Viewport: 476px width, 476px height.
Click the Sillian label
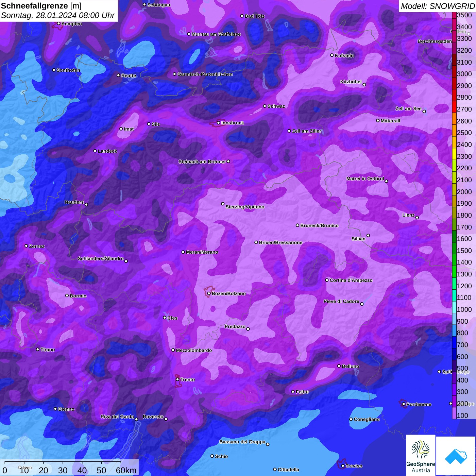[358, 239]
